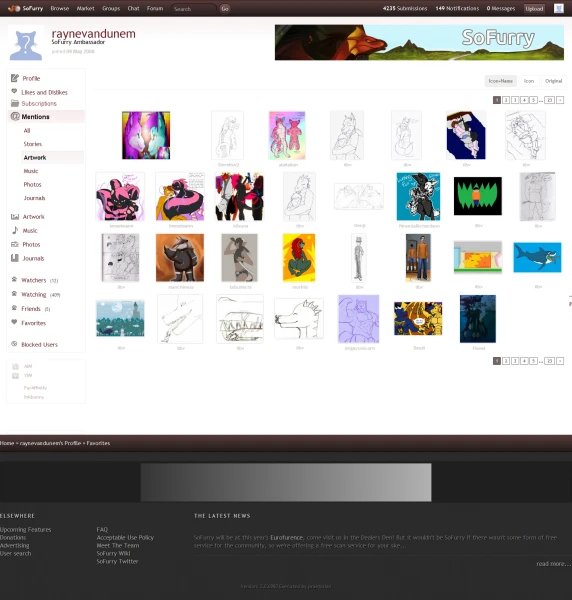This screenshot has width=572, height=600.
Task: Select Stories under Mentions
Action: click(x=33, y=144)
